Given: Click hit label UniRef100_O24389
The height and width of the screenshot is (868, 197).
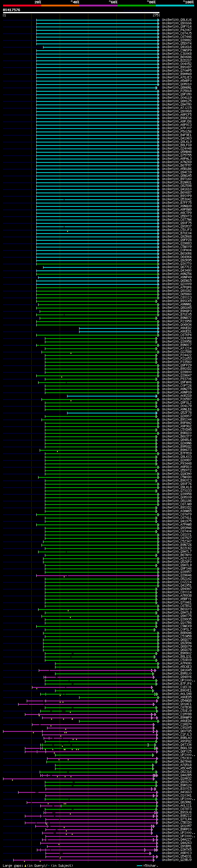Looking at the screenshot, I should [177, 338].
